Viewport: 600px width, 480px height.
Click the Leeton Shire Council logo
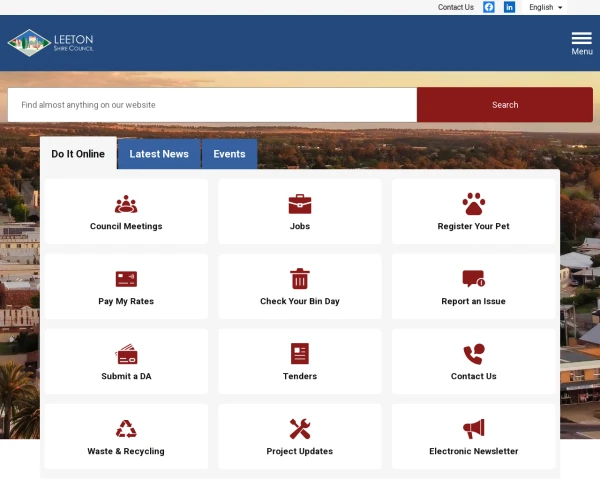[x=51, y=43]
